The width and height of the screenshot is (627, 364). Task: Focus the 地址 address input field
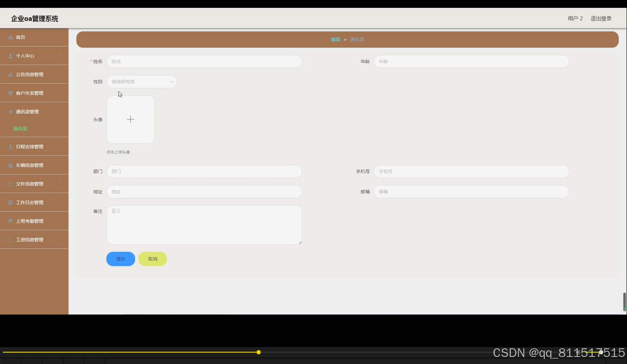click(x=204, y=192)
